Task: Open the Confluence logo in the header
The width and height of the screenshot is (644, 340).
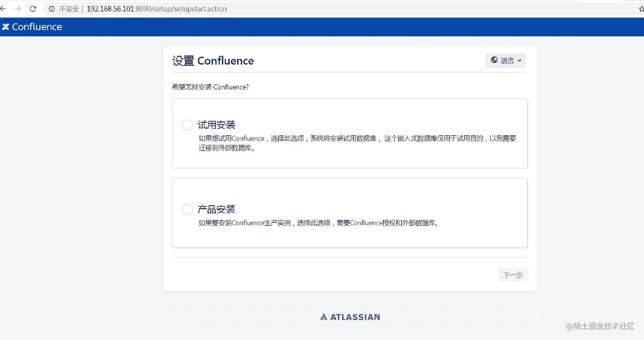Action: [32, 27]
